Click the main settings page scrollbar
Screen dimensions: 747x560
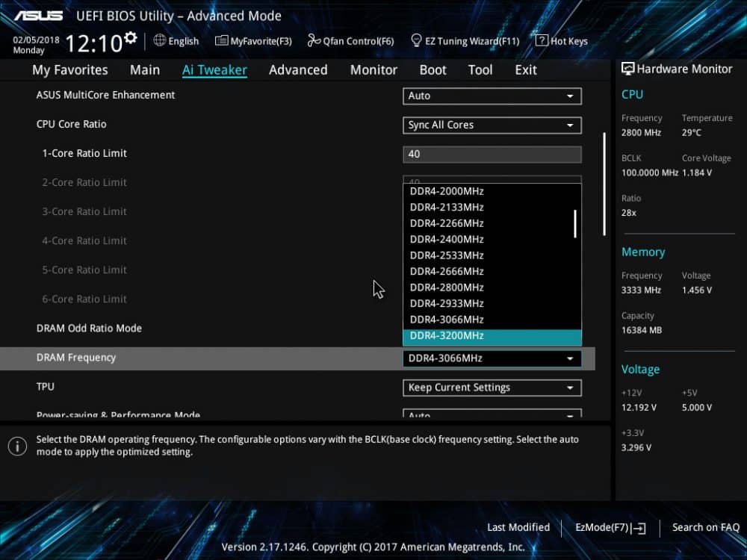click(604, 184)
